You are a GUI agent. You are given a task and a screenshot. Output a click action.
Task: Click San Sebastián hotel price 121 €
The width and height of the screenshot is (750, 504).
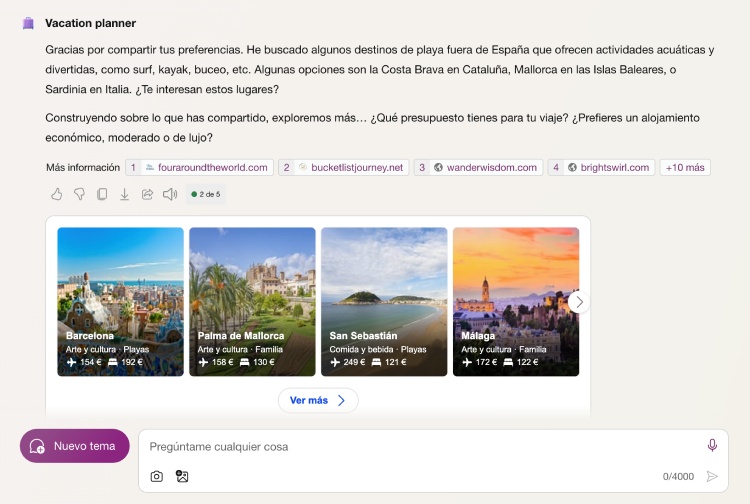pos(389,362)
